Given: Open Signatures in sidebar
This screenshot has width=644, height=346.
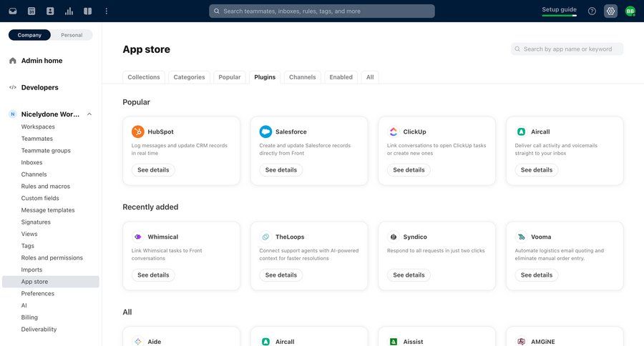Looking at the screenshot, I should [x=36, y=222].
